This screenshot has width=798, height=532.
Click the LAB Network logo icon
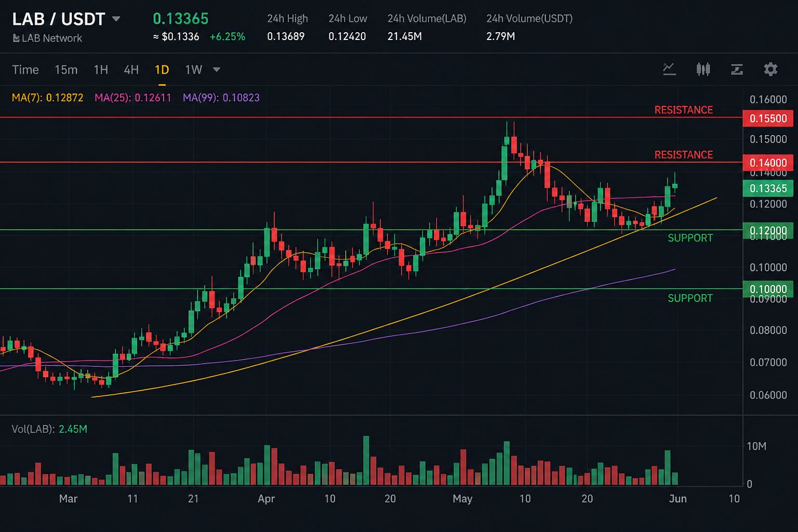coord(16,38)
